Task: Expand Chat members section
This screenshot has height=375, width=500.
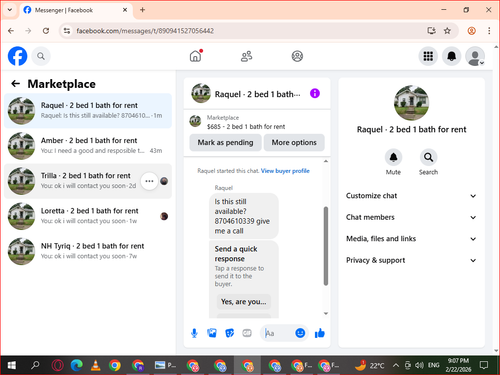Action: [411, 217]
